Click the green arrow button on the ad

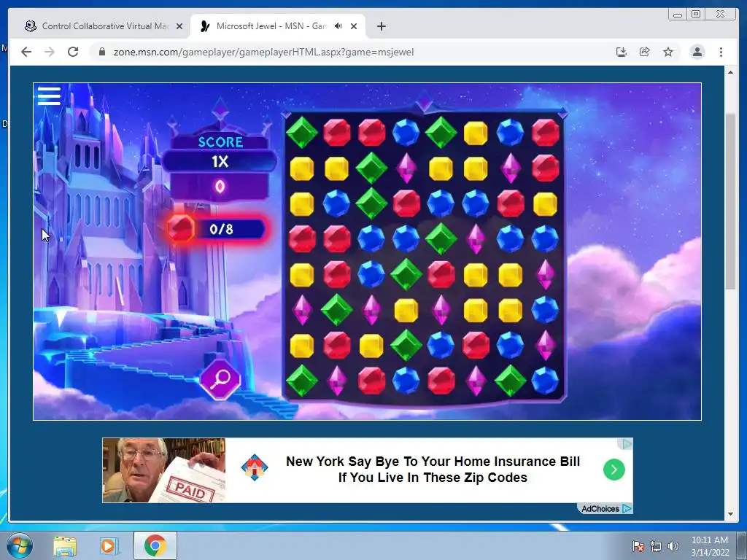coord(614,470)
